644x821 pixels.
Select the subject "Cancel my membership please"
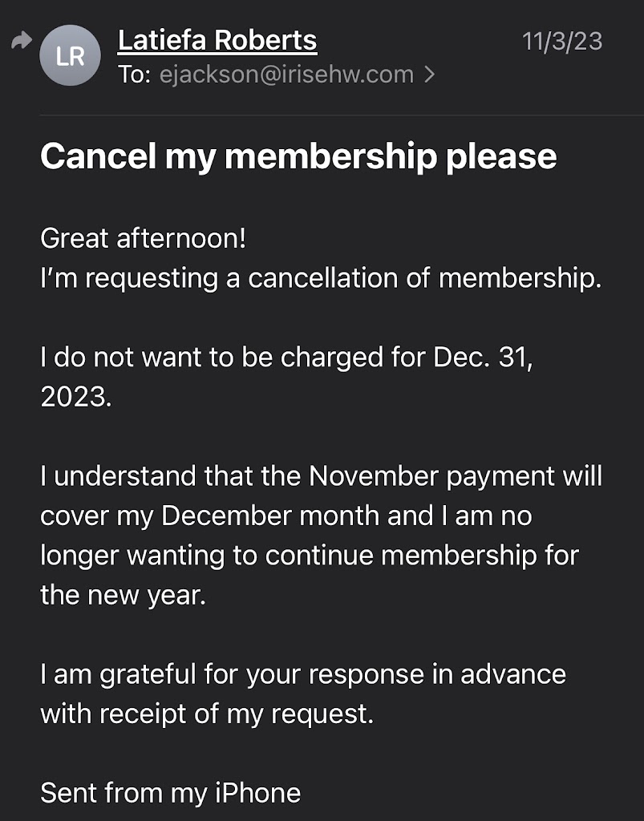point(298,156)
